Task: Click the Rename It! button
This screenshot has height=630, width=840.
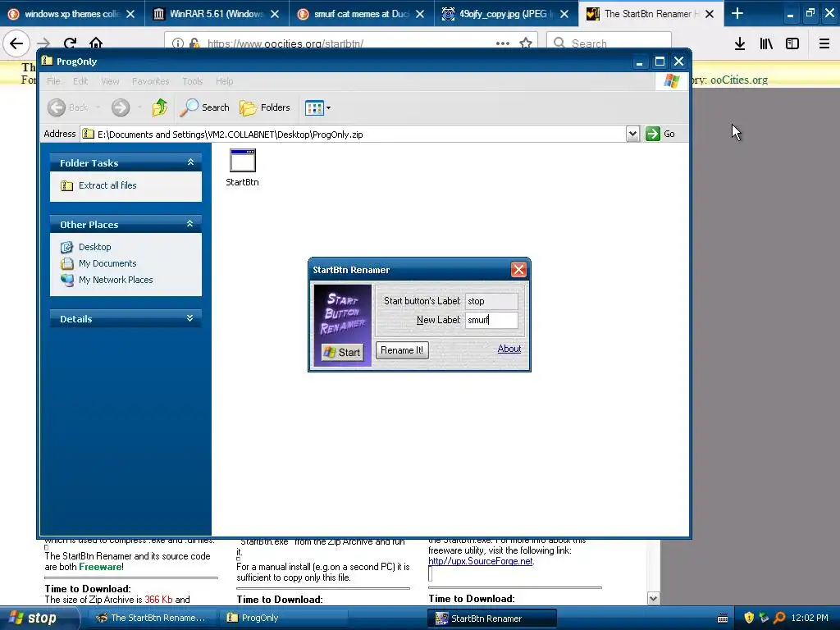Action: (402, 350)
